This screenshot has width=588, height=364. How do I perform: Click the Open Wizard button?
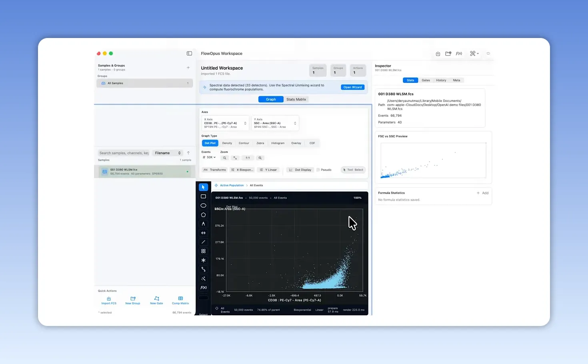coord(352,87)
